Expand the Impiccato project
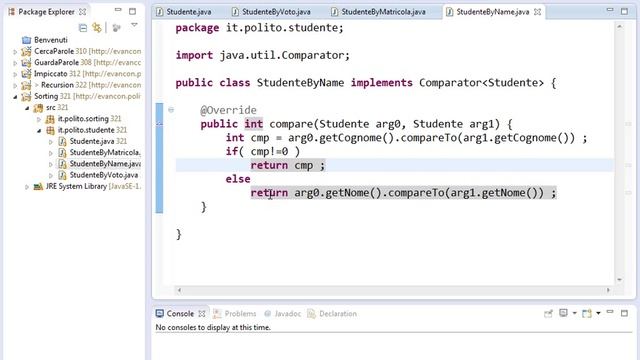Viewport: 640px width, 360px height. click(15, 74)
